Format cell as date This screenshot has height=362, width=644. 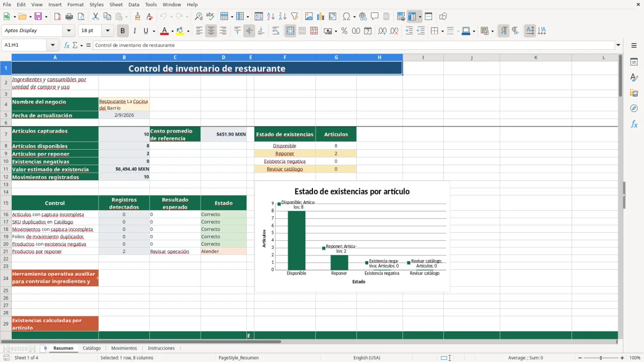click(368, 31)
